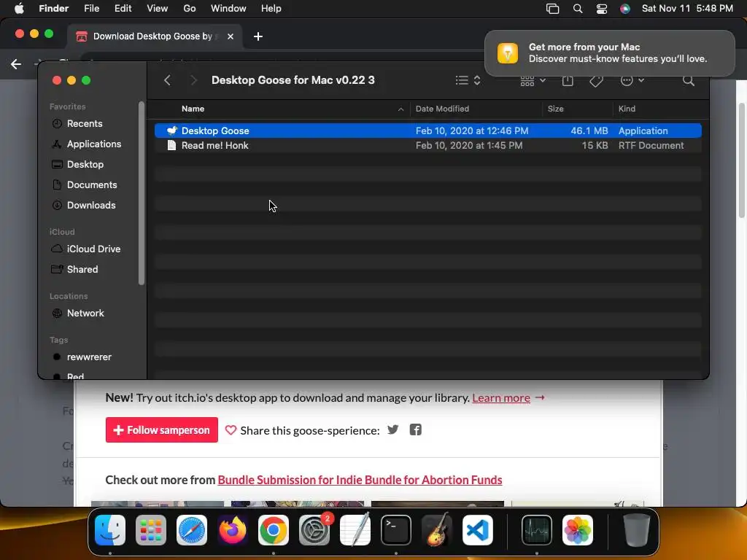
Task: Open the Apple menu
Action: tap(19, 9)
